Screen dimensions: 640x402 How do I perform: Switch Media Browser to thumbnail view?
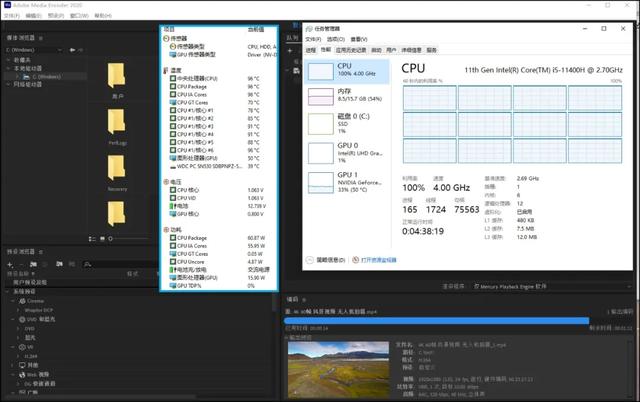102,239
